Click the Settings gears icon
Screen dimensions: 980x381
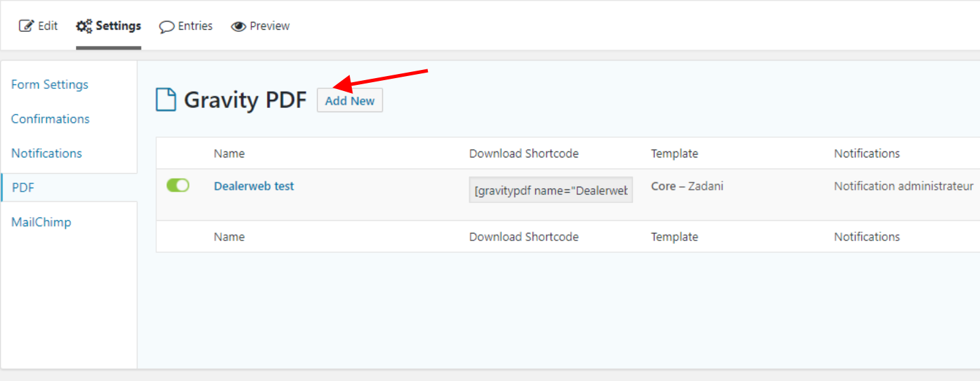(84, 26)
